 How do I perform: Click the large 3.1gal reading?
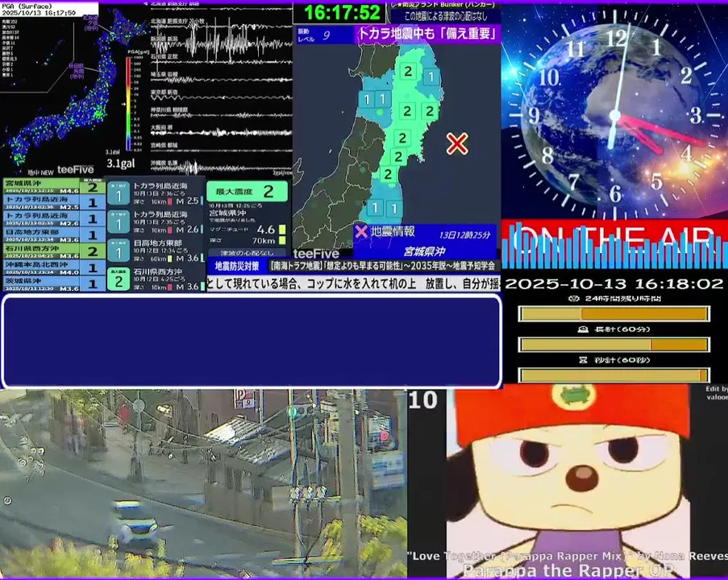(x=121, y=164)
